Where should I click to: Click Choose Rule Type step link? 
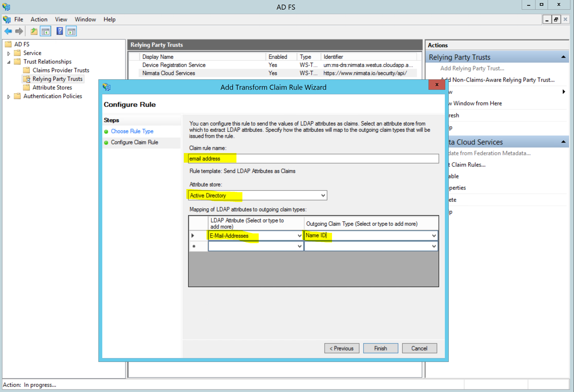point(132,131)
